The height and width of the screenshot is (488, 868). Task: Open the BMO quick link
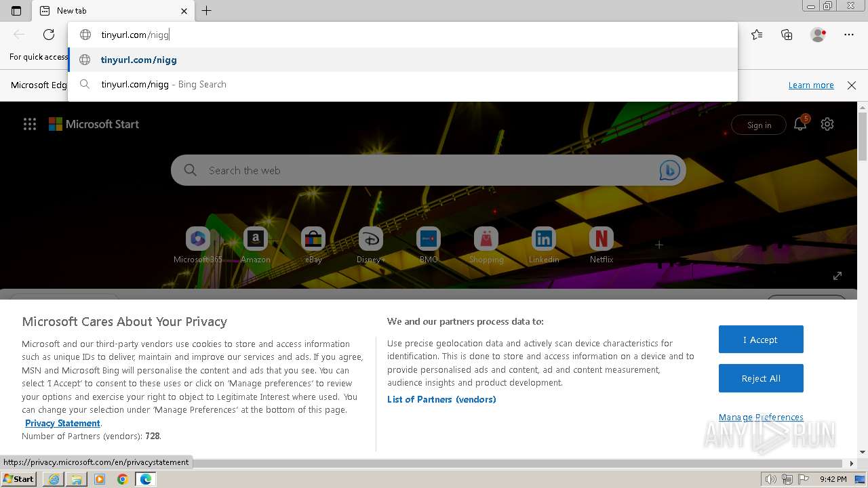(429, 245)
